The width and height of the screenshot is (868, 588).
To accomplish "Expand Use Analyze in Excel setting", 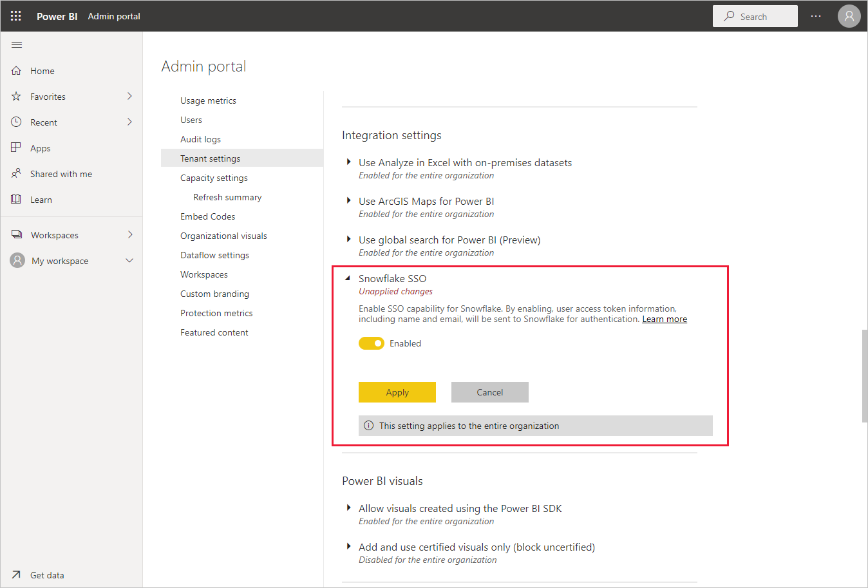I will coord(348,162).
